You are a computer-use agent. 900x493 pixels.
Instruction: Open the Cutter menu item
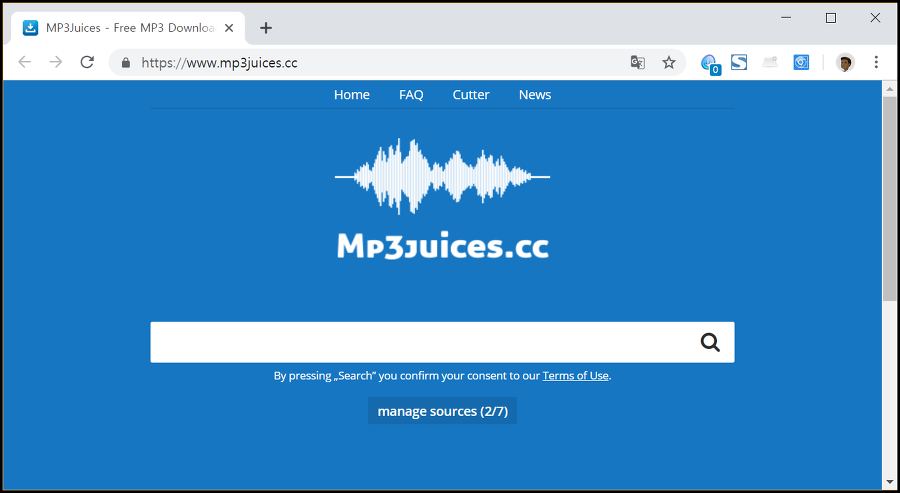coord(471,95)
